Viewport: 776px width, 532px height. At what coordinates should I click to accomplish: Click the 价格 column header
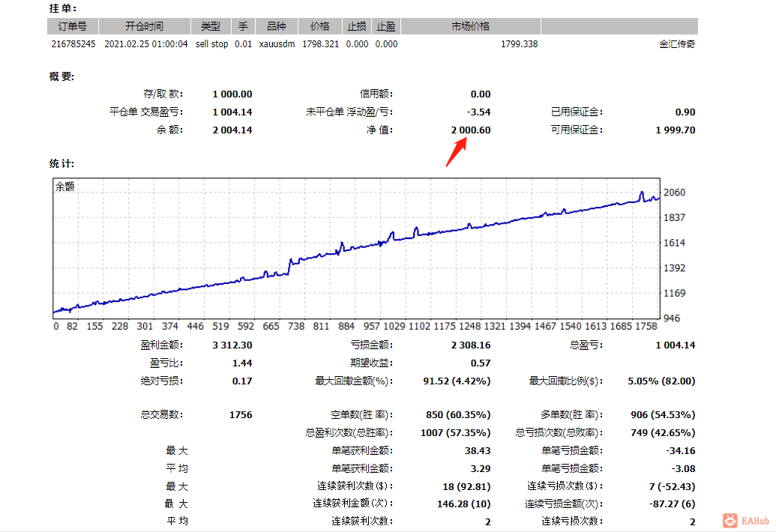coord(319,26)
